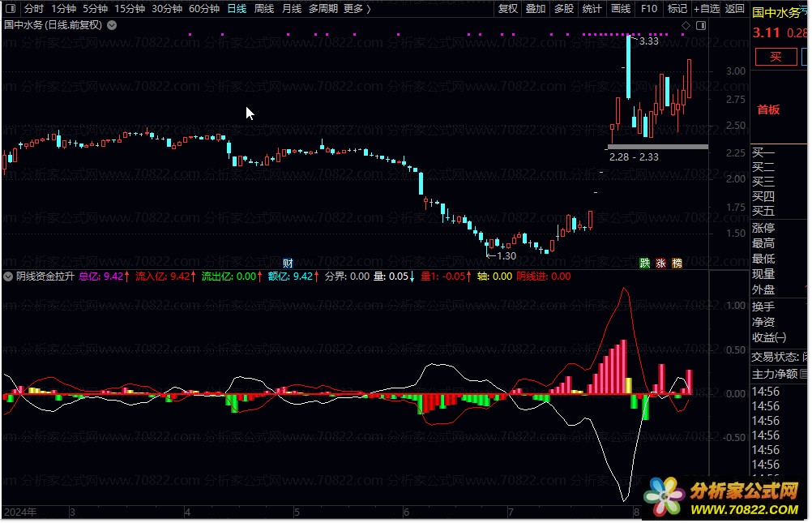This screenshot has width=812, height=523.
Task: Click the 2024年 time axis label
Action: click(x=20, y=512)
